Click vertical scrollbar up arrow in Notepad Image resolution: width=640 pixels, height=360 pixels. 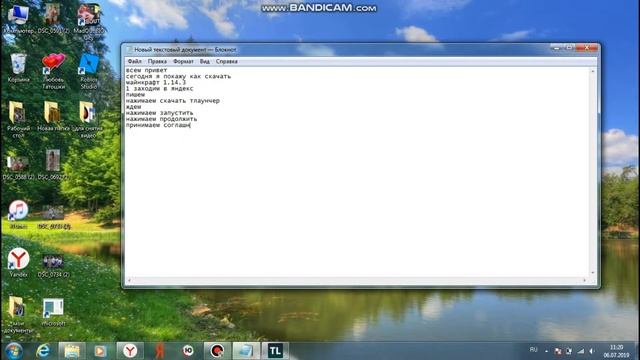point(593,71)
